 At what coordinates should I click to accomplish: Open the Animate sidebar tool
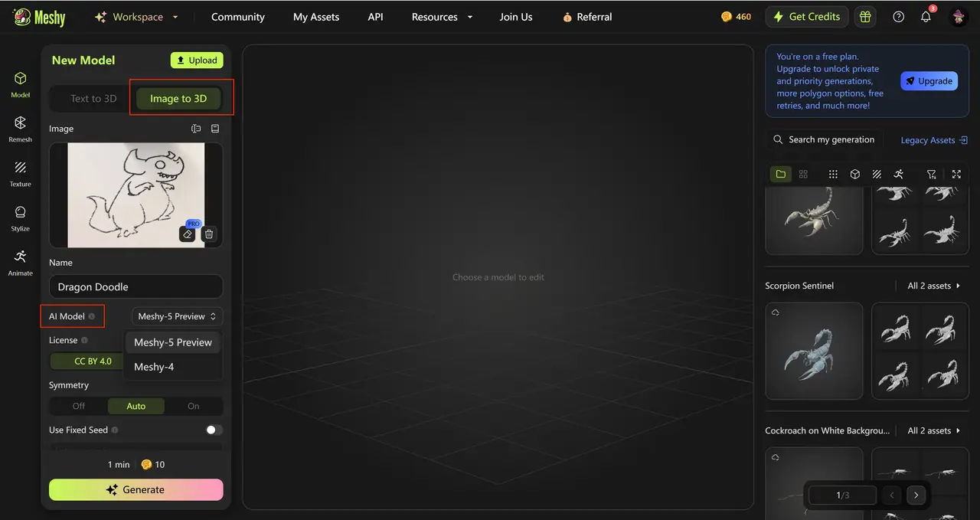click(20, 260)
